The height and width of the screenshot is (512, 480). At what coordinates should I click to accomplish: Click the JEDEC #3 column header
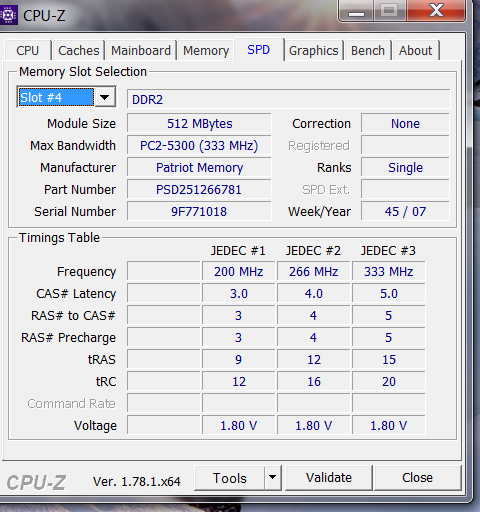tap(388, 251)
